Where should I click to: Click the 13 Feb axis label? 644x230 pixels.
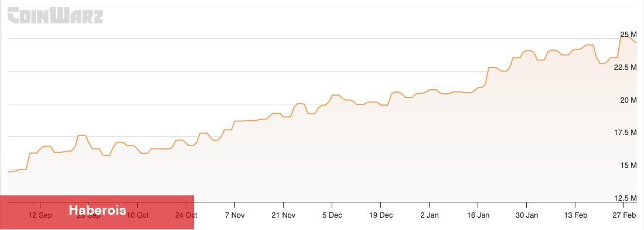click(x=575, y=215)
